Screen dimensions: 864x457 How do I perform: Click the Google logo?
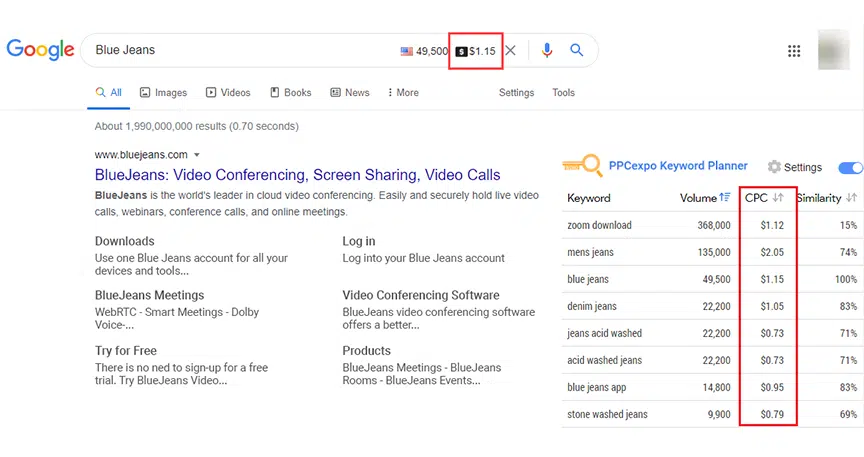(x=40, y=50)
